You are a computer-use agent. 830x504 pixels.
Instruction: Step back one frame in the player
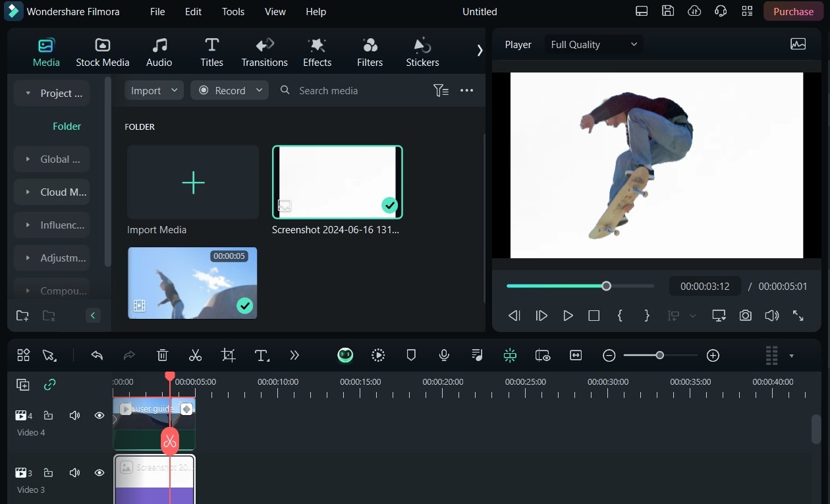click(x=514, y=316)
